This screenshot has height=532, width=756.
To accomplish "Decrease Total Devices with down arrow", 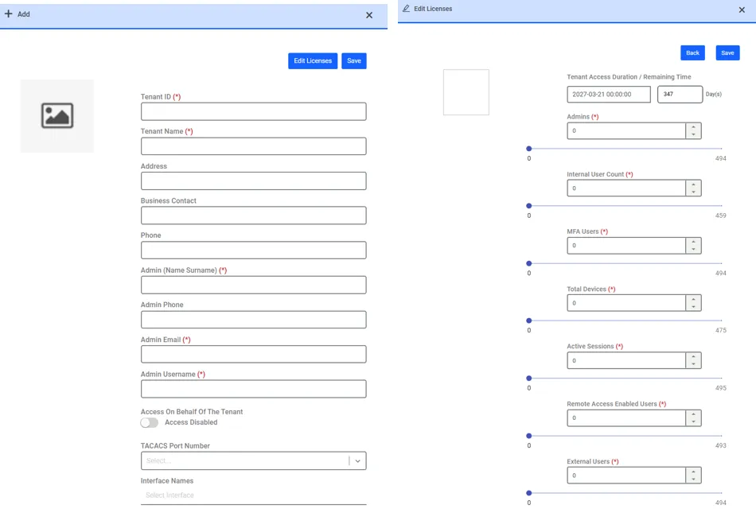I will click(x=693, y=306).
